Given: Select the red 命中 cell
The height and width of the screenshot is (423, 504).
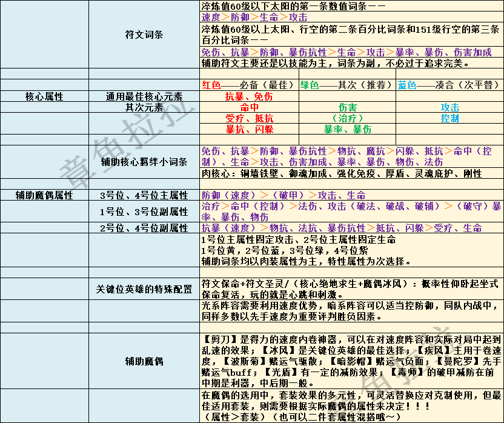Looking at the screenshot, I should pos(248,107).
